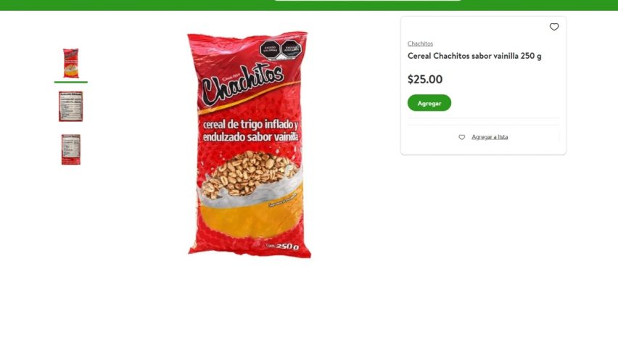Click the small heart beside Agregar a lista
The image size is (618, 364).
pyautogui.click(x=461, y=137)
